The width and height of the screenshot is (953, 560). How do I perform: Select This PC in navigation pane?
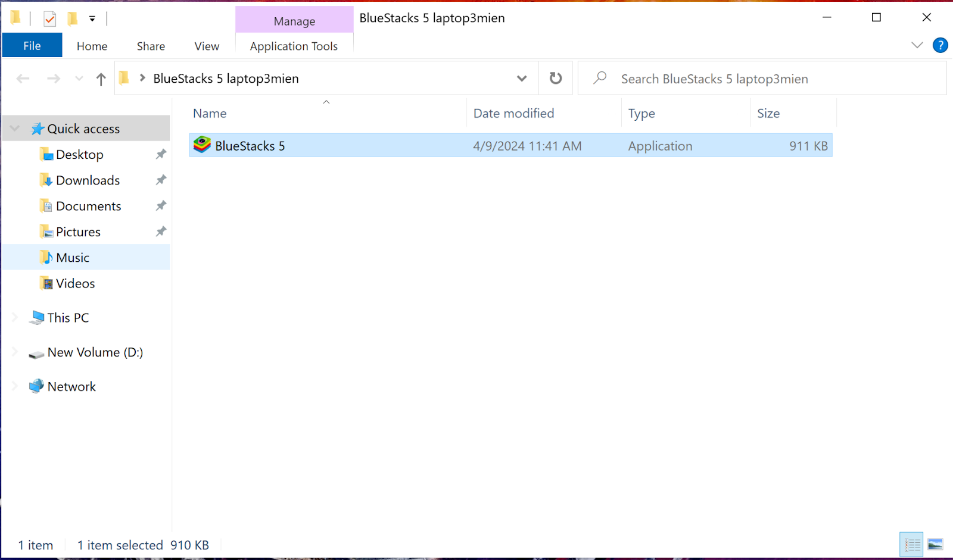68,318
